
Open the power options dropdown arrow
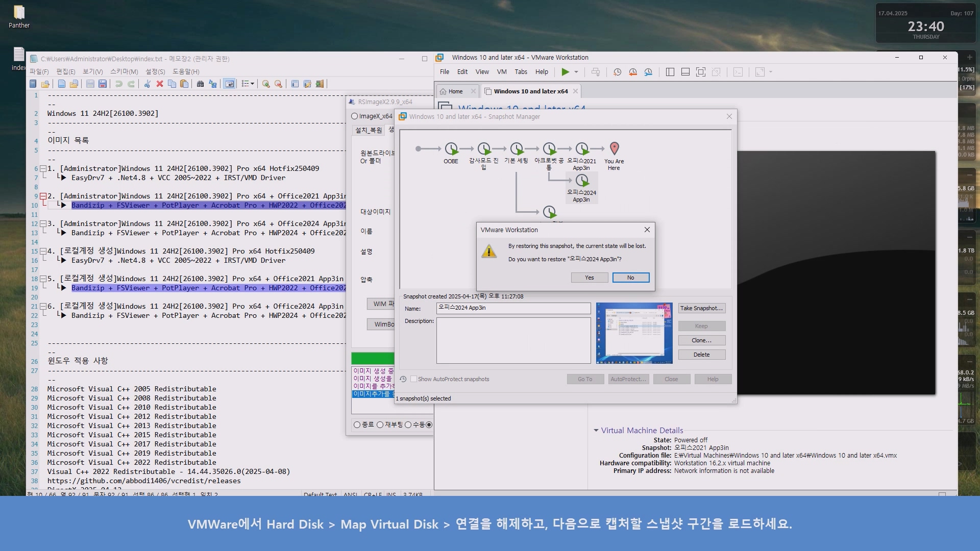click(x=576, y=72)
